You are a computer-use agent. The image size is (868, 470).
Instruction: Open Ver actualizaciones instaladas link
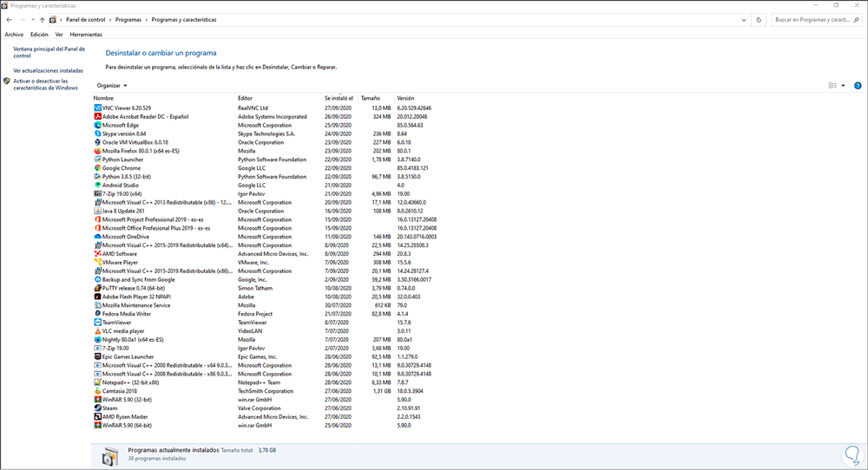click(48, 71)
